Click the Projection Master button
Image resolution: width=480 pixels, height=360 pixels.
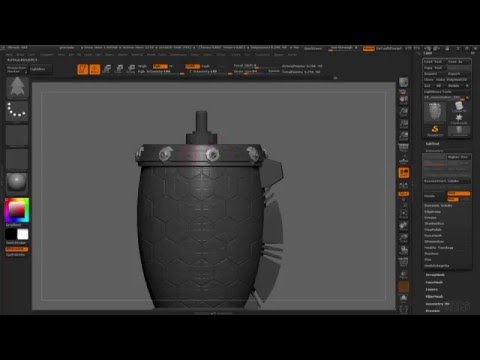(16, 69)
